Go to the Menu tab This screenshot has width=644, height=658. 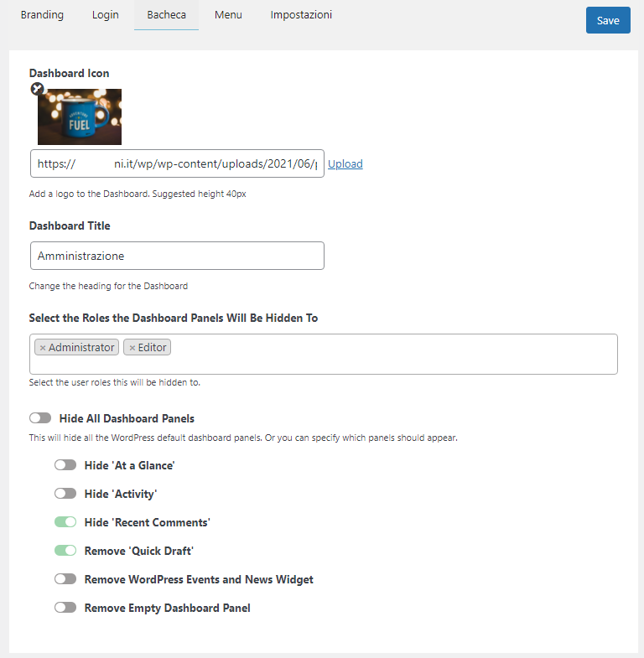click(228, 15)
